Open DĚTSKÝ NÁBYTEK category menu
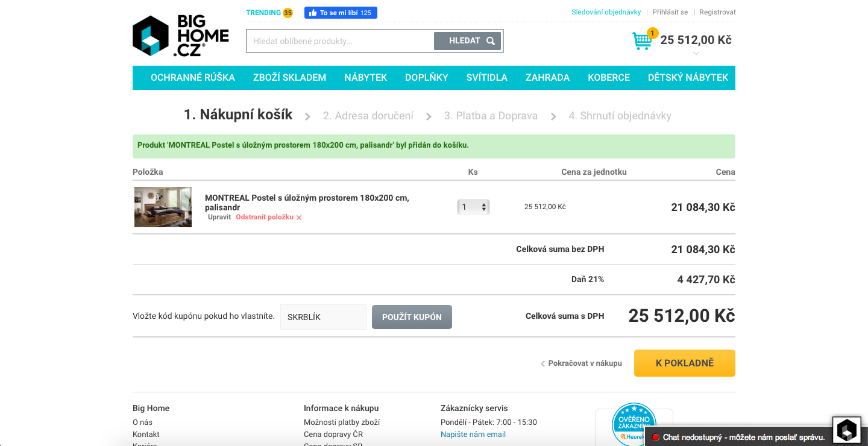The width and height of the screenshot is (868, 446). [x=688, y=78]
